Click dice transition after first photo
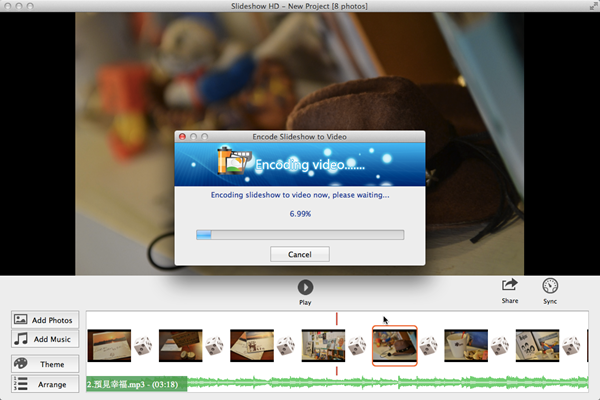This screenshot has width=600, height=400. click(x=143, y=346)
